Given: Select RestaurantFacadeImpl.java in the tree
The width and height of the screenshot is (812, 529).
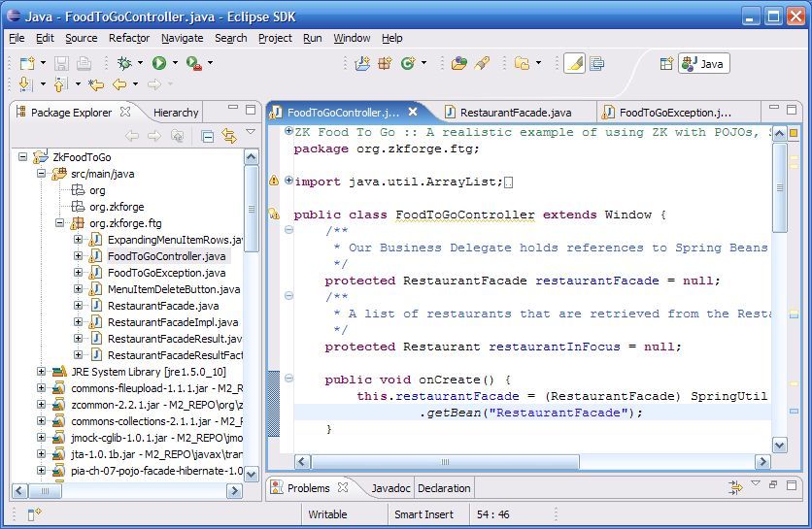Looking at the screenshot, I should [x=172, y=322].
